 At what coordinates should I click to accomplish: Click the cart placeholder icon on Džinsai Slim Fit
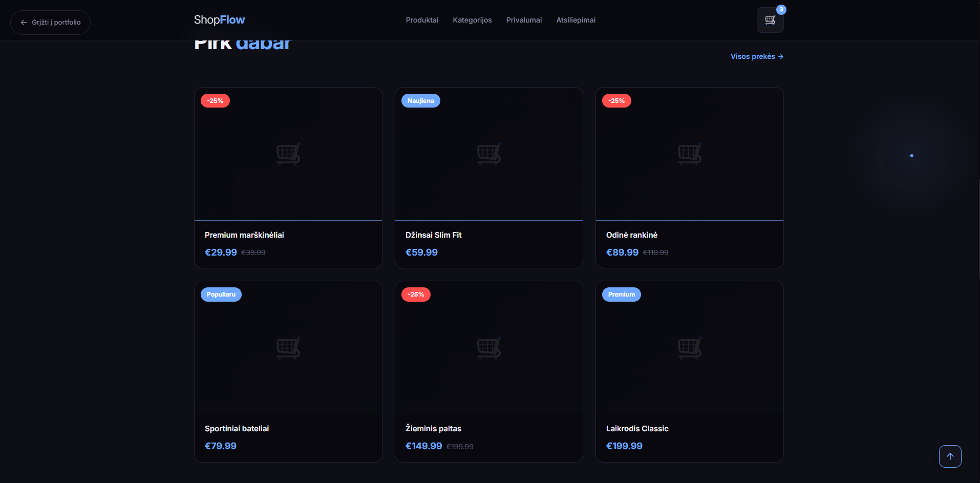pos(488,154)
